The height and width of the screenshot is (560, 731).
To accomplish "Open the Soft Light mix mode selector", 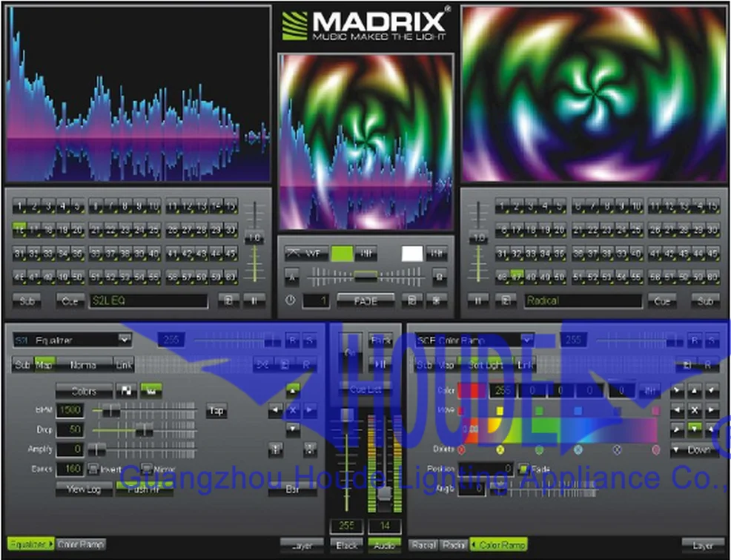I will (x=486, y=364).
